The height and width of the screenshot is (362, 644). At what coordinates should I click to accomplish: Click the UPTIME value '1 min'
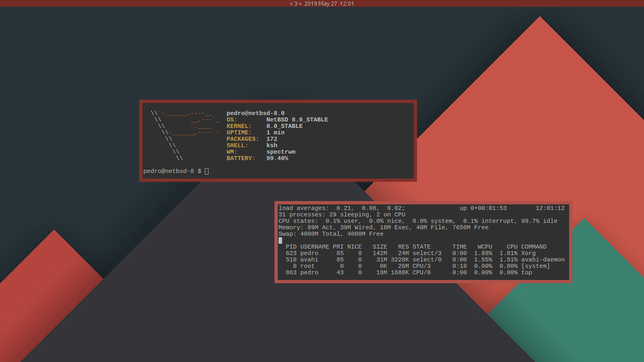pyautogui.click(x=275, y=133)
